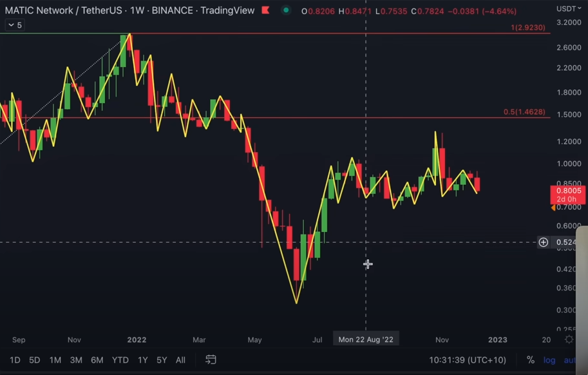Open the USDT currency dropdown
588x375 pixels.
click(x=569, y=8)
